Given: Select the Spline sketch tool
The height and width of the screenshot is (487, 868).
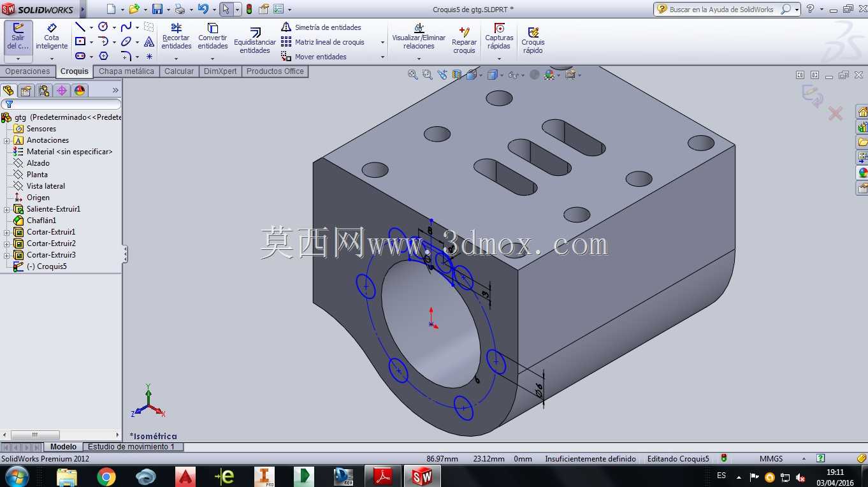Looking at the screenshot, I should click(126, 27).
